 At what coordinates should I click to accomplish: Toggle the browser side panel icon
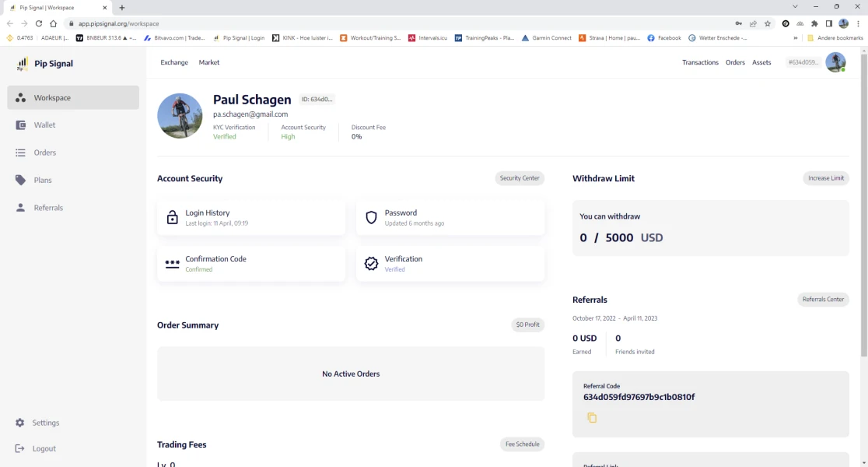pos(828,24)
